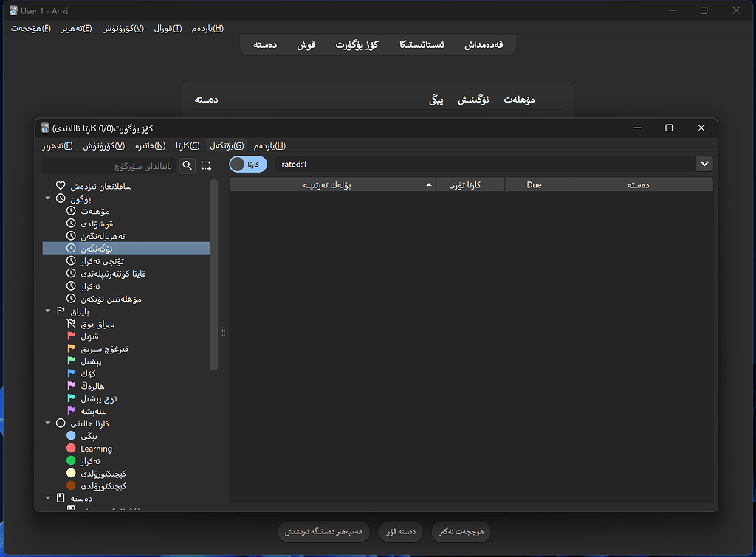This screenshot has height=557, width=756.
Task: Open the خاتىرە notes menu
Action: click(151, 145)
